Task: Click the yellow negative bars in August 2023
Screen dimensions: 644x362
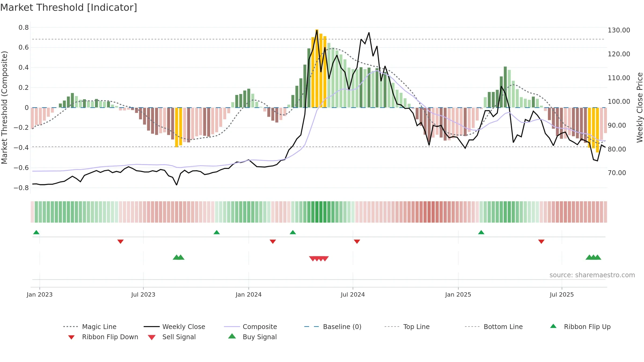Action: pyautogui.click(x=178, y=127)
